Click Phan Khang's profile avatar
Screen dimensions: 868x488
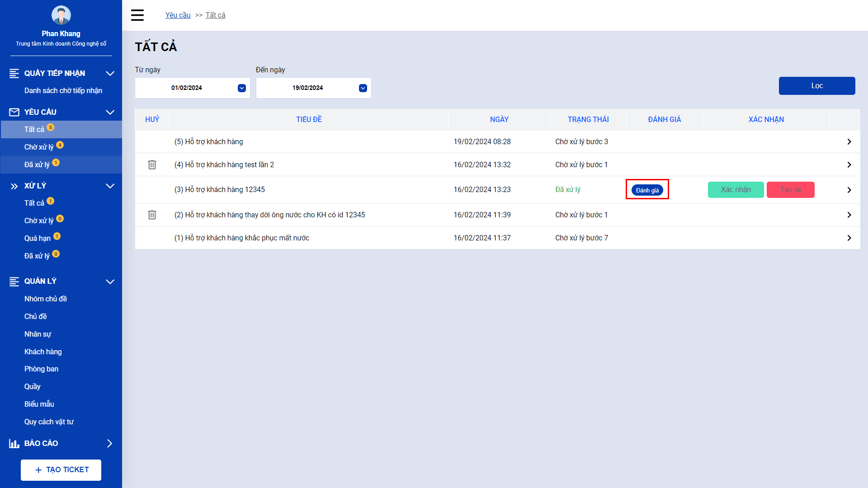click(x=61, y=15)
